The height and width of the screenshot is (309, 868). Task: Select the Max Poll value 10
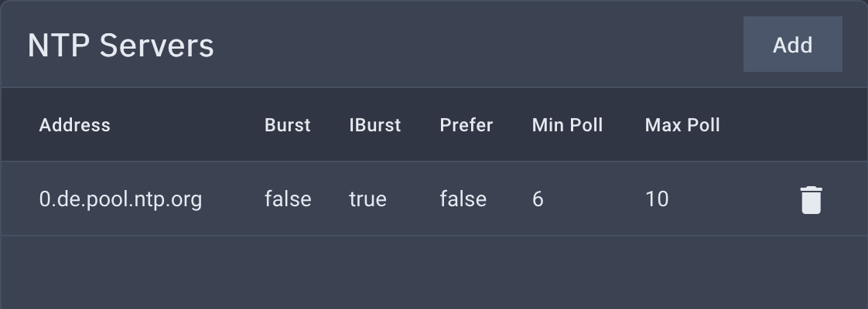657,199
